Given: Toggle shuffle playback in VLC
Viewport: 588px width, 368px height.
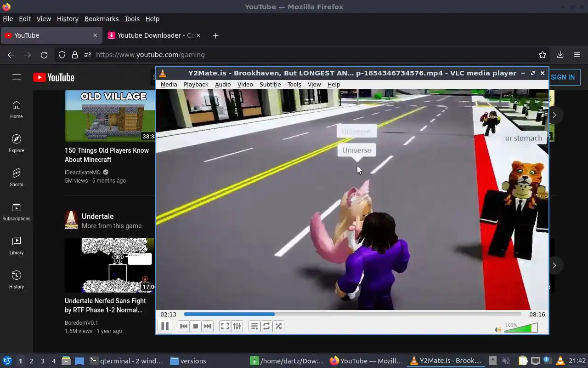Looking at the screenshot, I should point(278,326).
